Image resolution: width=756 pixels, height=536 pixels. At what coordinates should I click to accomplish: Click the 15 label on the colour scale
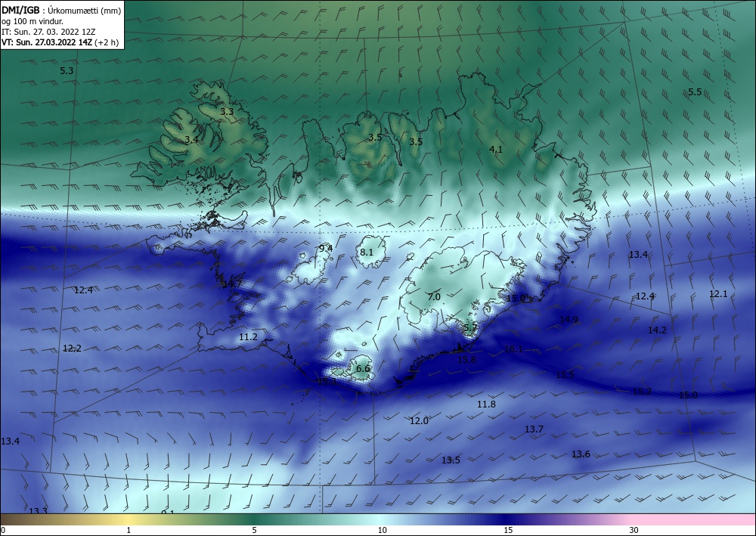[508, 531]
